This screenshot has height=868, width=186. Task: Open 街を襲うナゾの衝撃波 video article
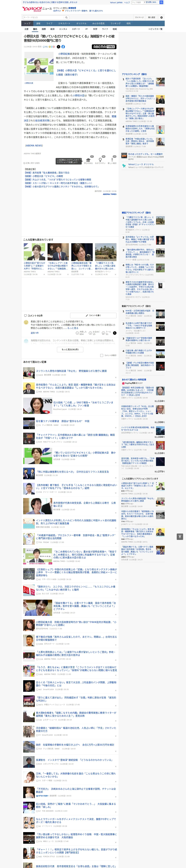click(x=62, y=421)
